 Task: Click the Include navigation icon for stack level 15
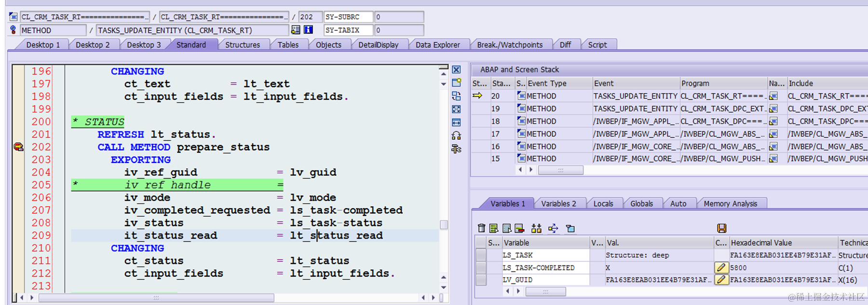point(773,159)
